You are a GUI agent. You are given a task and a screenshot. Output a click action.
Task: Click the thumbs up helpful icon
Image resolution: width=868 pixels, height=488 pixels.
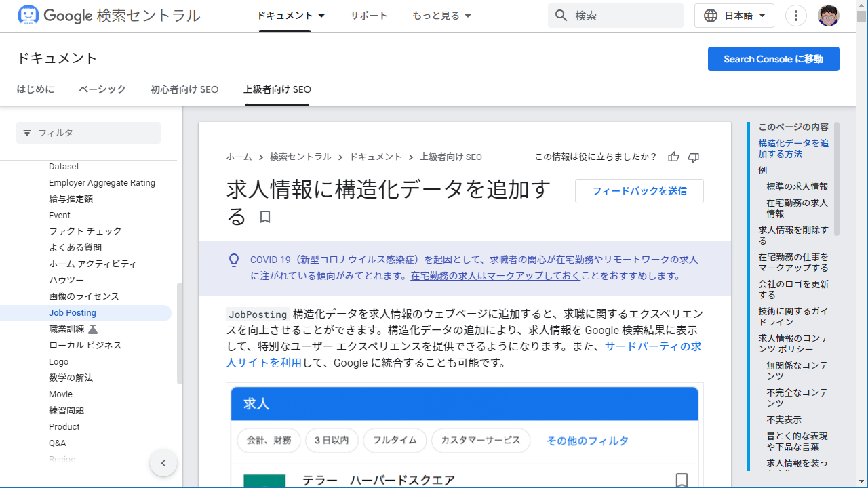[x=673, y=157]
